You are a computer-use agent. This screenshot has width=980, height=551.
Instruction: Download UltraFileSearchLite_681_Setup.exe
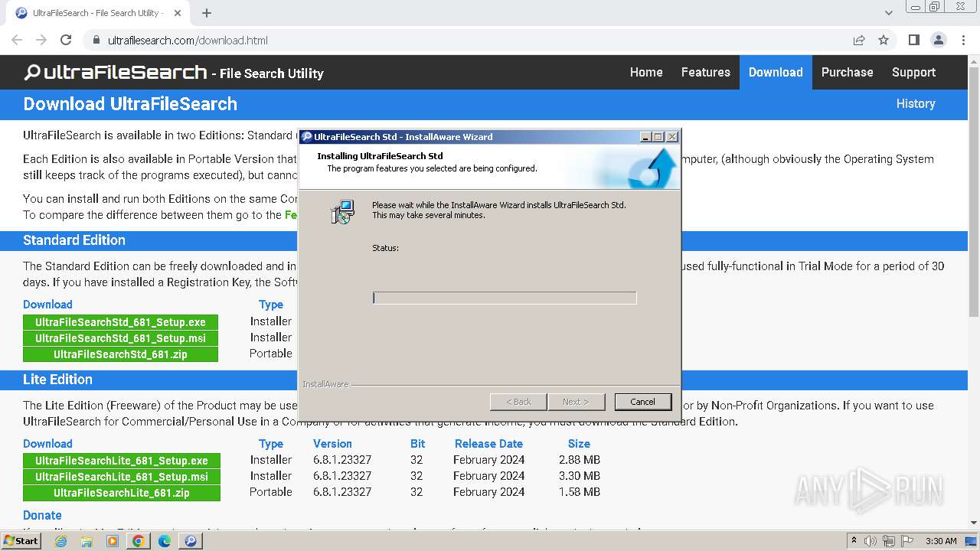pyautogui.click(x=122, y=461)
